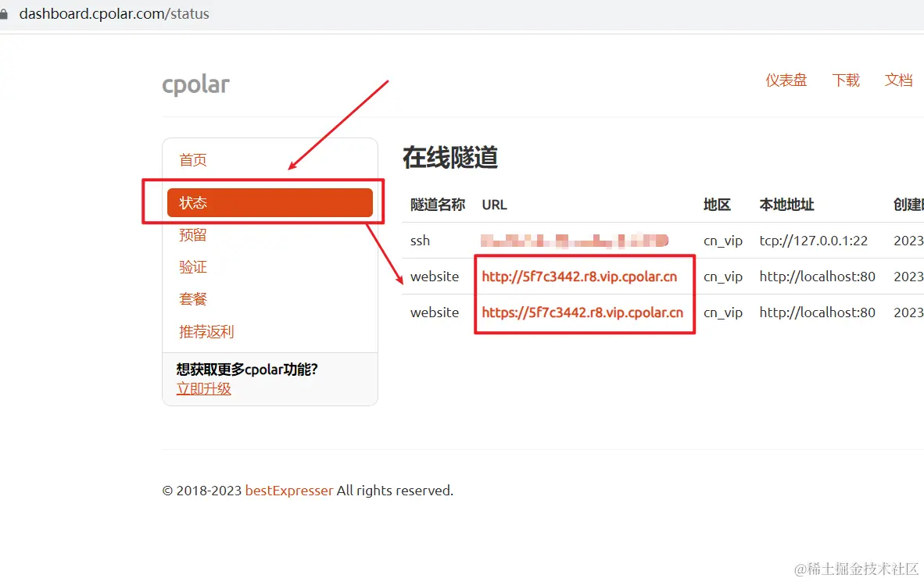Click cn_vip in the https URL row
924x582 pixels.
[x=723, y=312]
